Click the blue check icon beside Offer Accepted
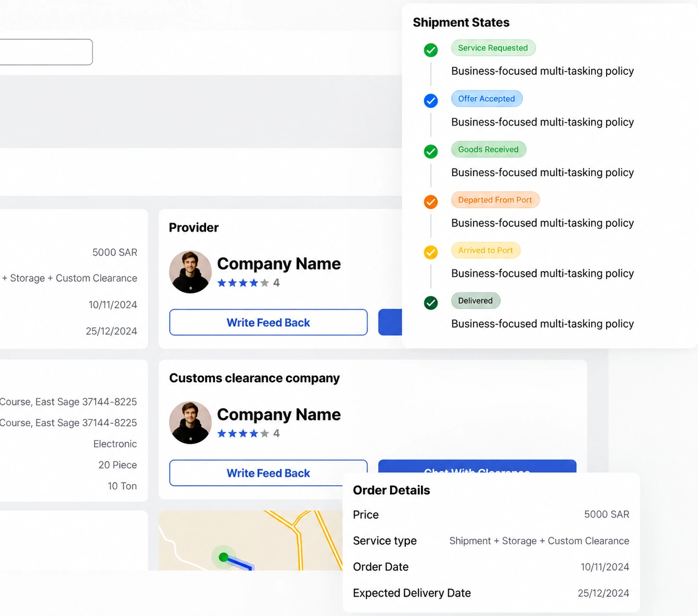 click(431, 101)
